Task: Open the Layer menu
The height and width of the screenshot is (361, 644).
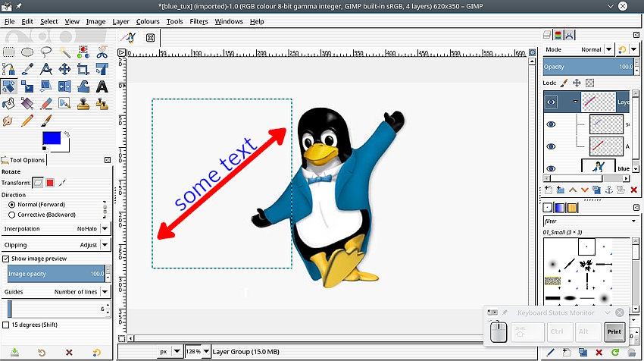Action: point(120,21)
